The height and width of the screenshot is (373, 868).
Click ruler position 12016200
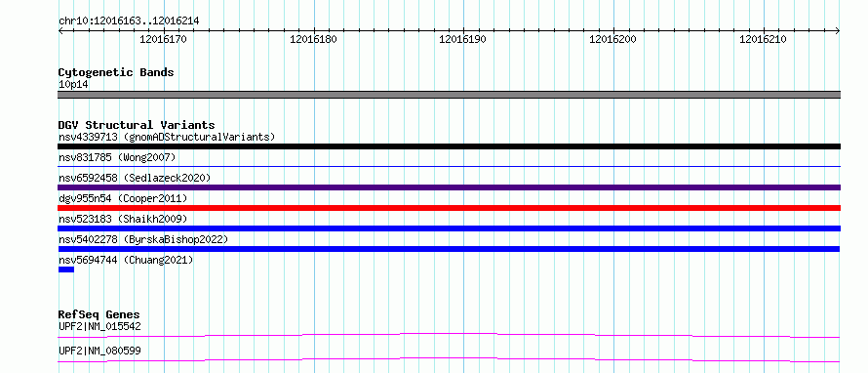[612, 39]
